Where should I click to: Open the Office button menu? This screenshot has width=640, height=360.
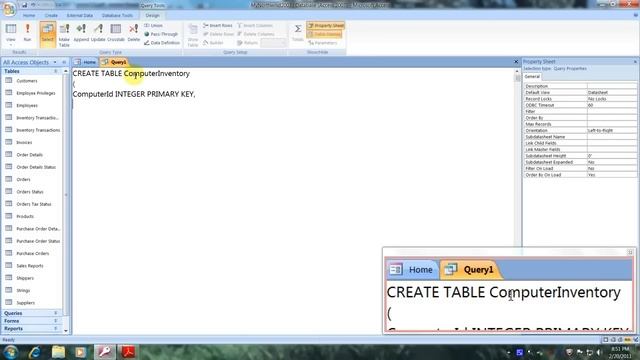9,9
